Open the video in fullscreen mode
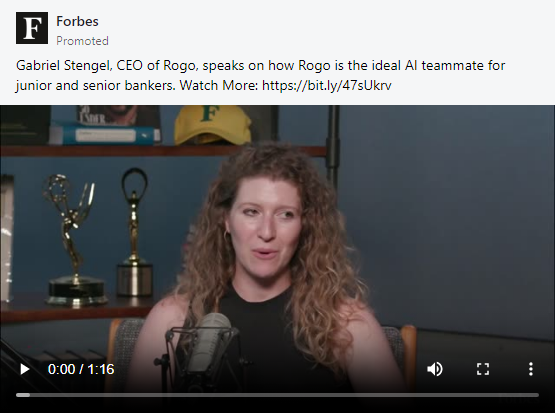 483,369
